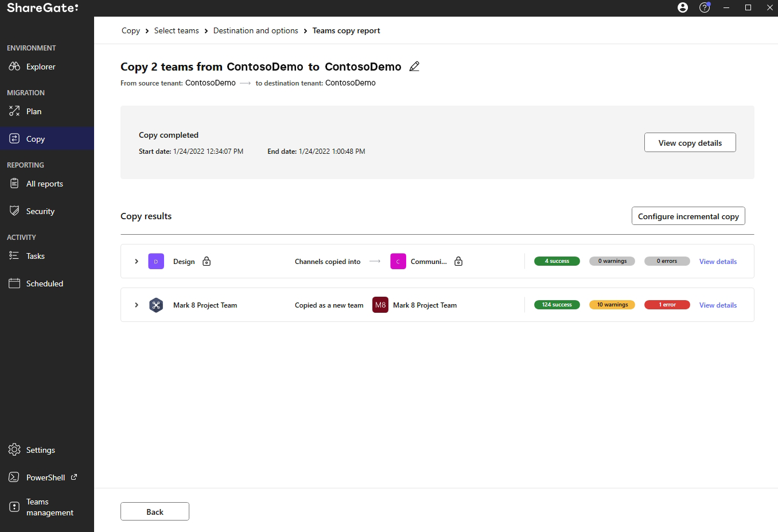Open the Settings gear icon
This screenshot has width=778, height=532.
tap(14, 450)
